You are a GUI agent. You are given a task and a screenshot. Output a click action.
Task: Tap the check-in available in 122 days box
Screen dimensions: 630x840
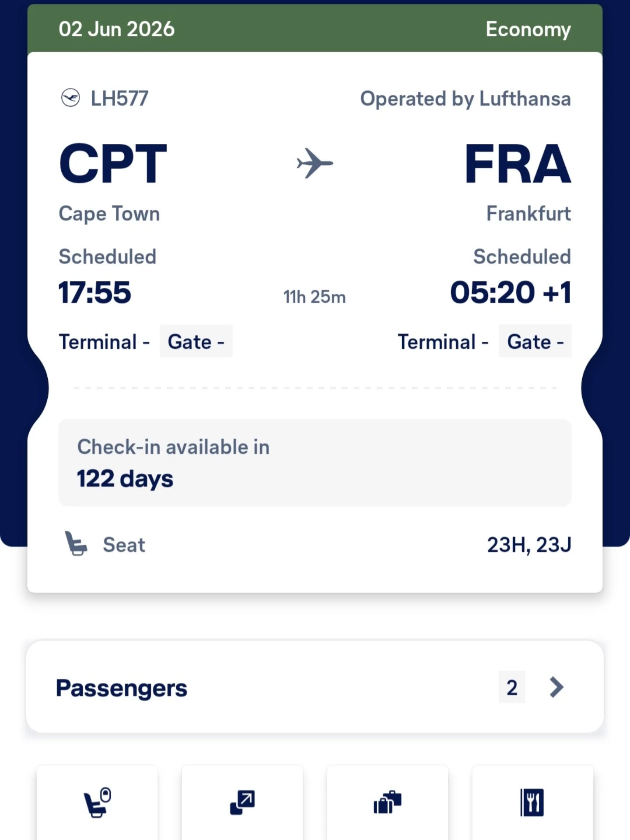click(x=315, y=463)
